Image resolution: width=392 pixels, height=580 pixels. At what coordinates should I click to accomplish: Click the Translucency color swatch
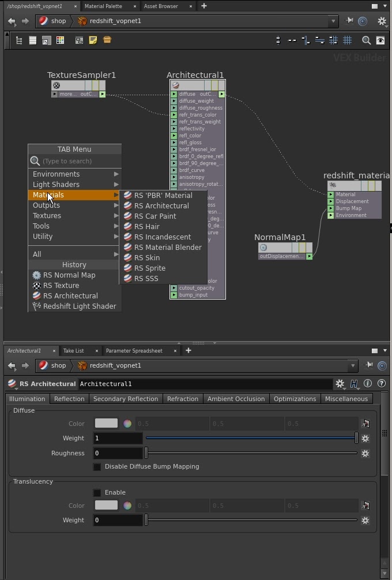coord(107,505)
